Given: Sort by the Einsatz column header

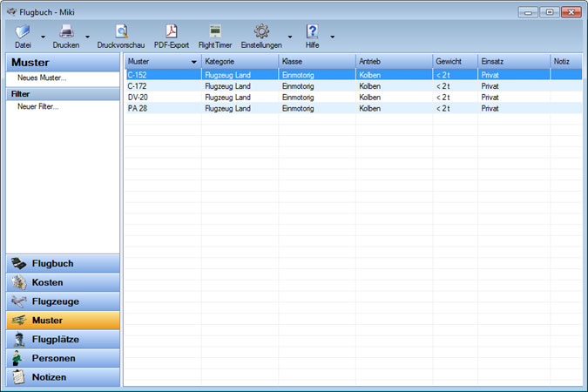Looking at the screenshot, I should point(514,62).
